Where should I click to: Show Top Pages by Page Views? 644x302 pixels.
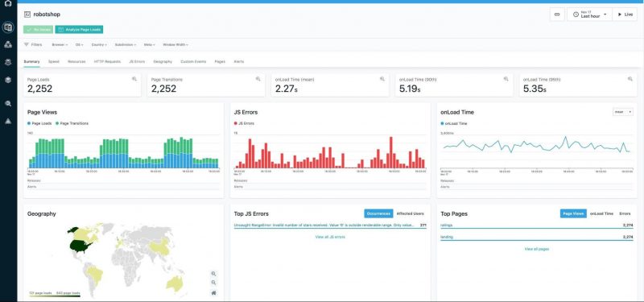point(573,213)
